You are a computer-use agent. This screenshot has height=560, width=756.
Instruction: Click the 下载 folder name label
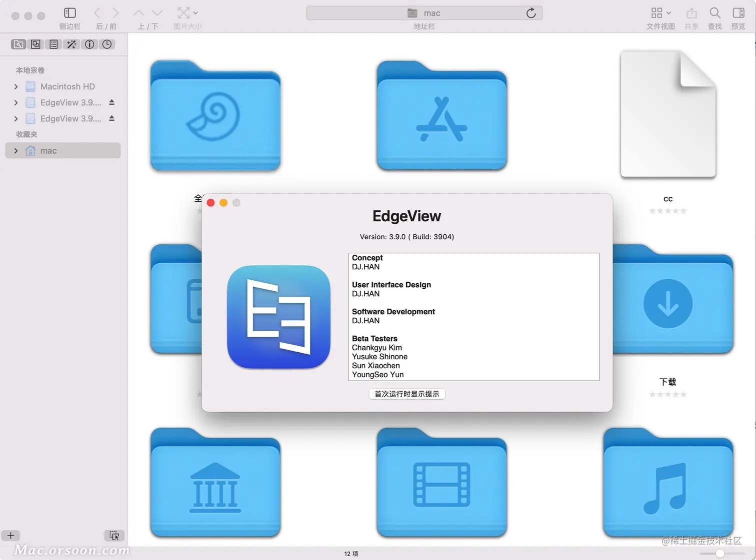(668, 382)
